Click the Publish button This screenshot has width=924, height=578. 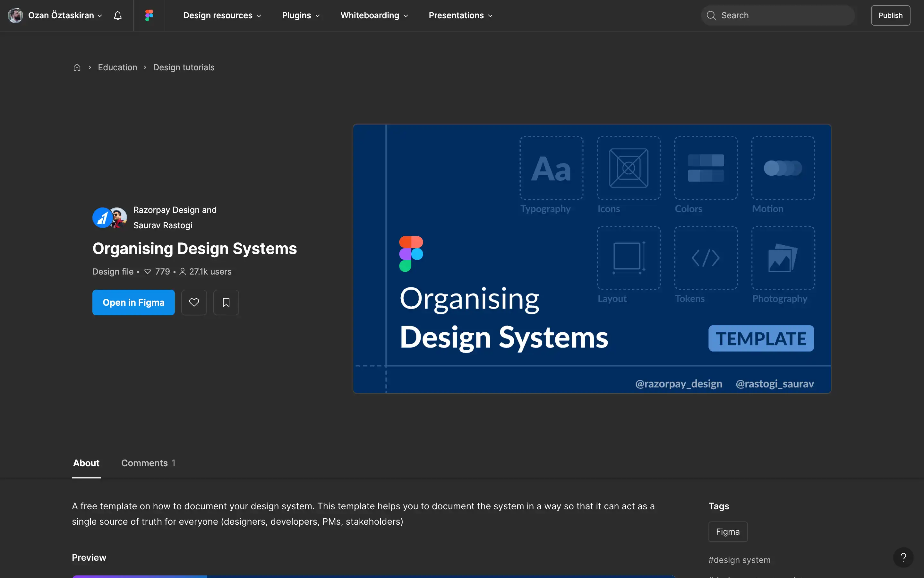(x=890, y=15)
